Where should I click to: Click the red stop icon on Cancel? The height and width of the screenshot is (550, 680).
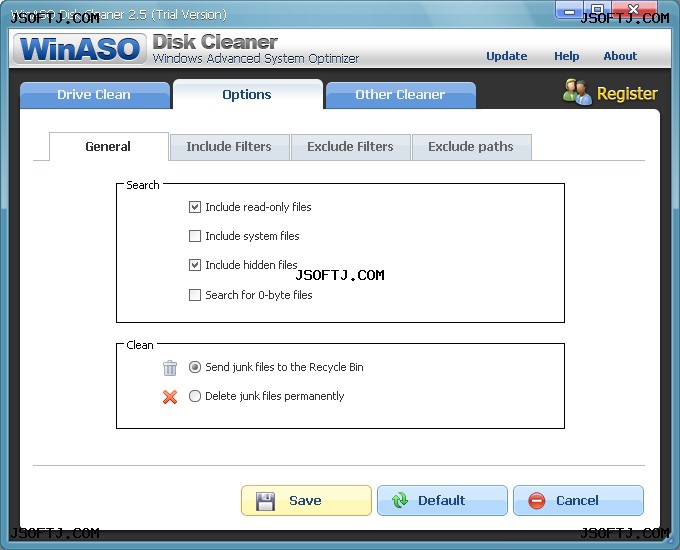tap(536, 501)
